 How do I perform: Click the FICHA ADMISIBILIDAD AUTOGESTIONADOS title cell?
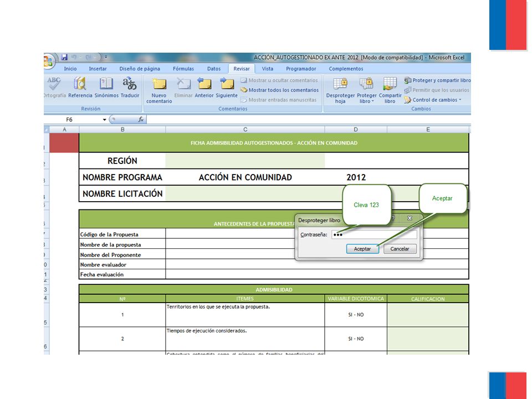[x=274, y=143]
